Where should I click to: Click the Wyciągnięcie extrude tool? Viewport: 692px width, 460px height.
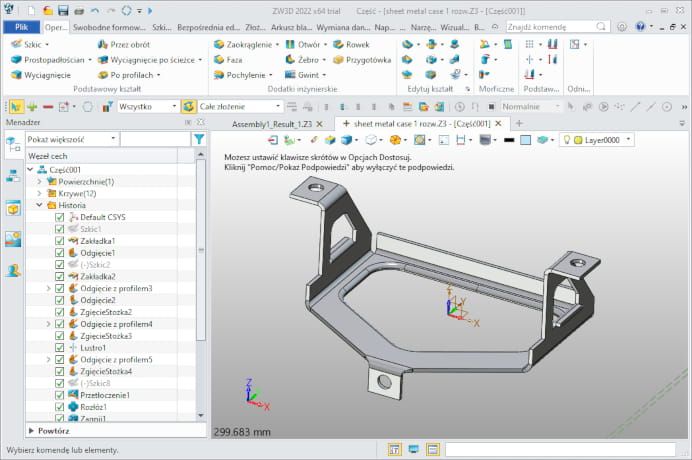click(40, 75)
